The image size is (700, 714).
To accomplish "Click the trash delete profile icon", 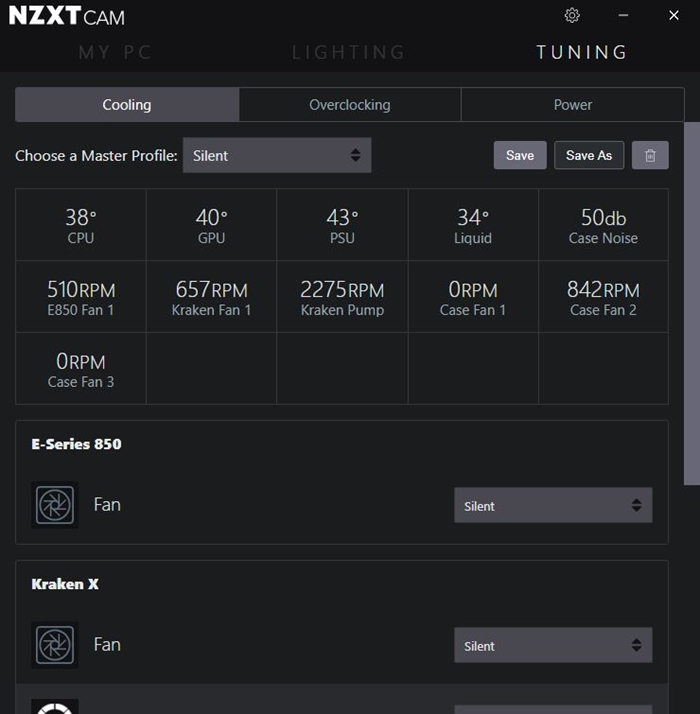I will tap(650, 155).
